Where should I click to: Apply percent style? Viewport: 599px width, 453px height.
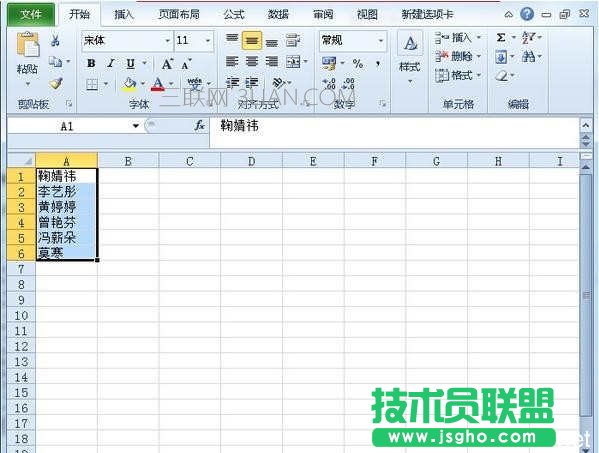(358, 63)
